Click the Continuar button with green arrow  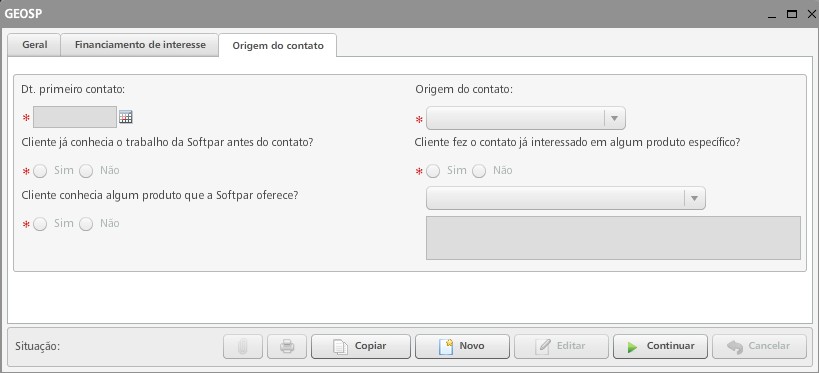click(x=660, y=346)
